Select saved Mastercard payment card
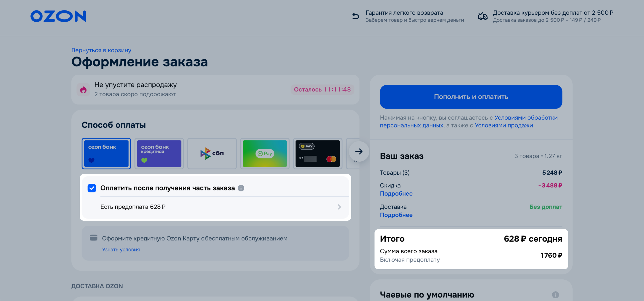 318,153
